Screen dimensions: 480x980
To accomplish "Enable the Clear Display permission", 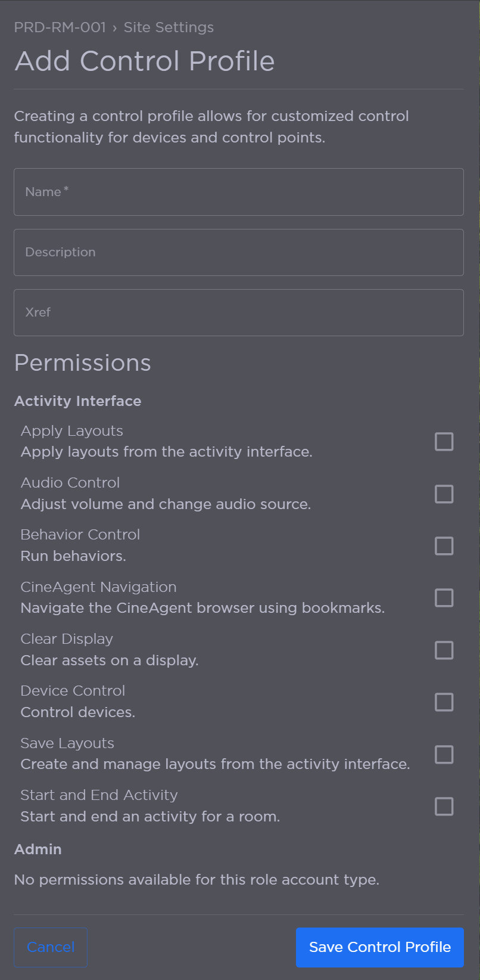I will 444,650.
